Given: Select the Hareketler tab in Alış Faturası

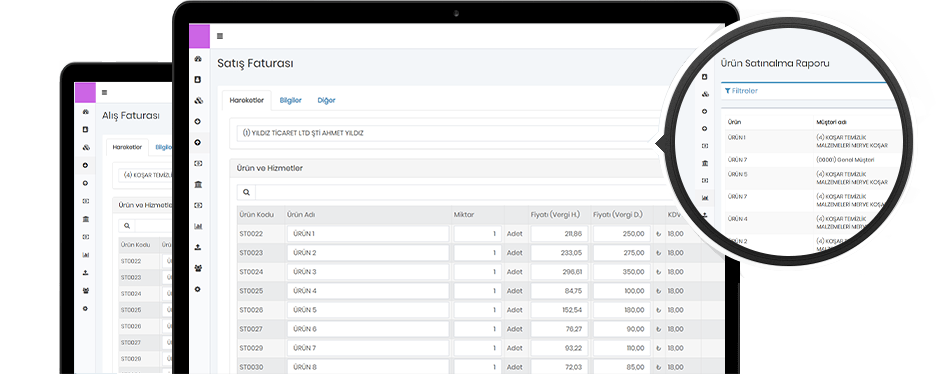Looking at the screenshot, I should (127, 147).
